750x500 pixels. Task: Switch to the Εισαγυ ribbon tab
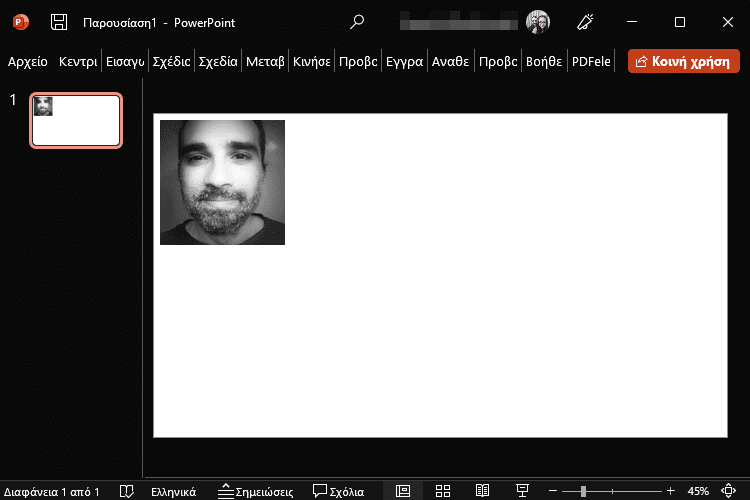click(x=125, y=62)
